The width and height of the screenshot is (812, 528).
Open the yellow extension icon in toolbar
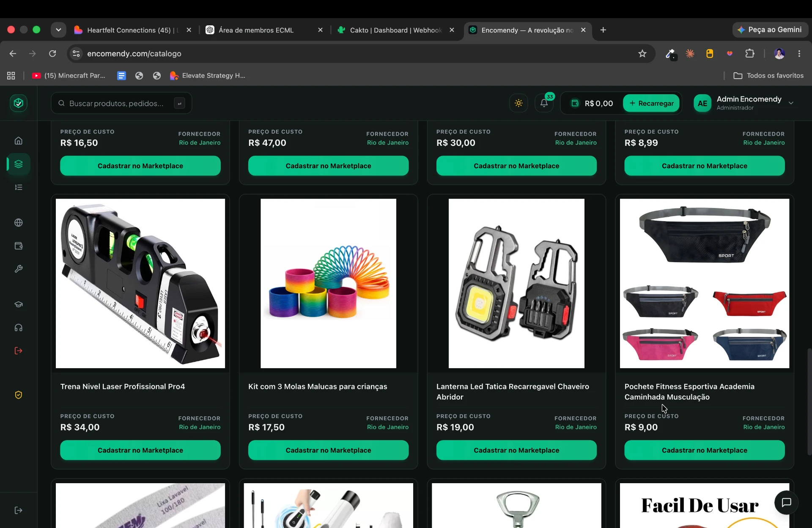click(x=710, y=54)
